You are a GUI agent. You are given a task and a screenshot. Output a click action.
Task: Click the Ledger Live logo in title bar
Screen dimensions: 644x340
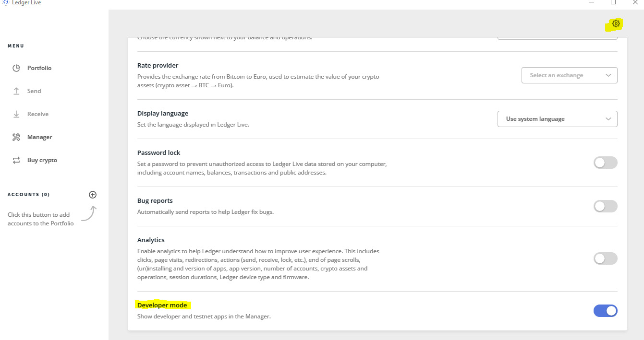pos(6,2)
